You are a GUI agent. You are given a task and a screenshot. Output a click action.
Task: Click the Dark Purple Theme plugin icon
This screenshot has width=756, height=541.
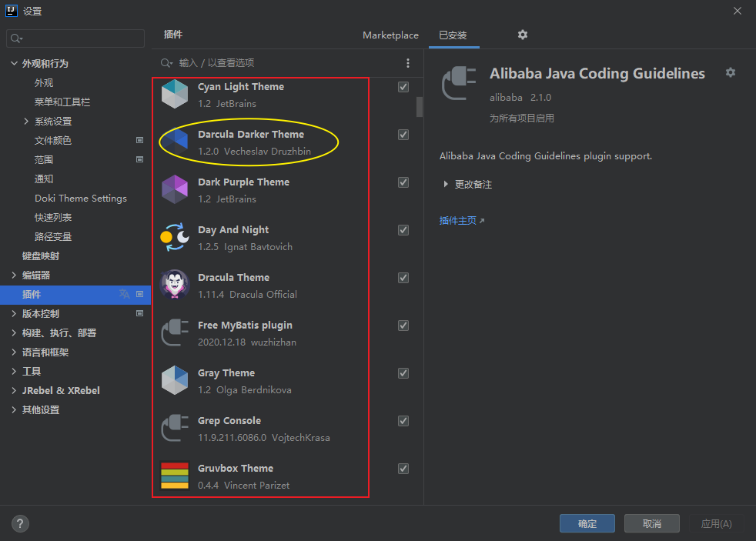175,189
